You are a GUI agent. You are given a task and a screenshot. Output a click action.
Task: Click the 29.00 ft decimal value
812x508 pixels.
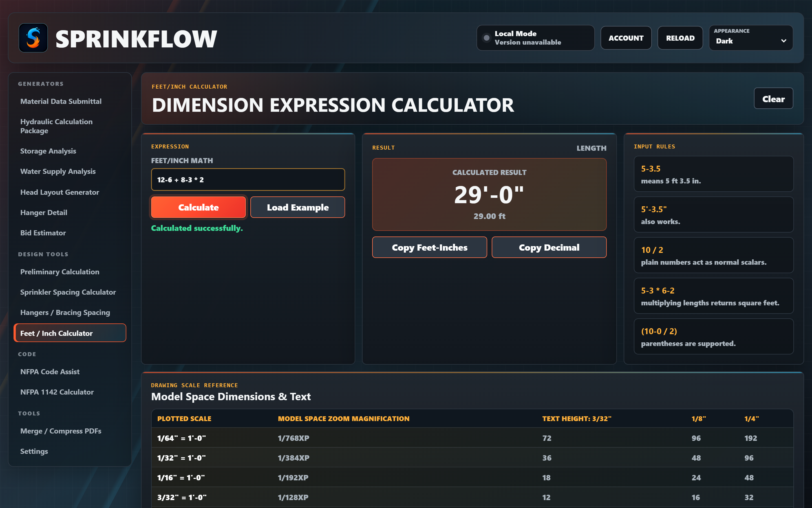pyautogui.click(x=489, y=216)
